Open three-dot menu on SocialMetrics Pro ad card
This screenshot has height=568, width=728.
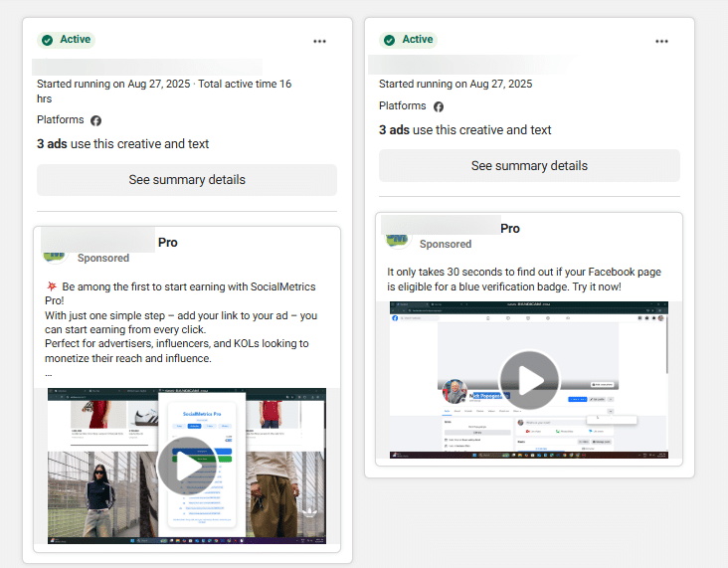319,41
